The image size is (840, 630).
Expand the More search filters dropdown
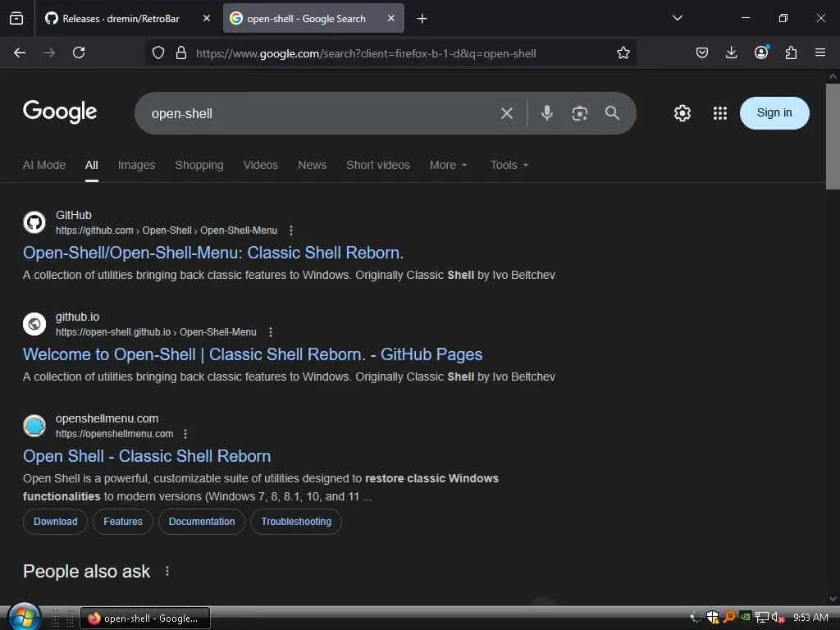[448, 165]
